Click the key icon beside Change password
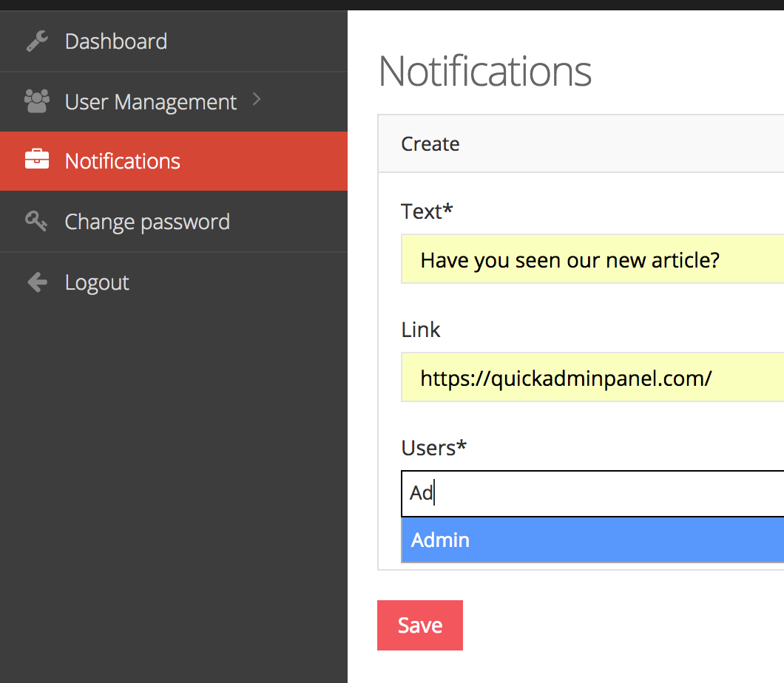 [x=36, y=221]
